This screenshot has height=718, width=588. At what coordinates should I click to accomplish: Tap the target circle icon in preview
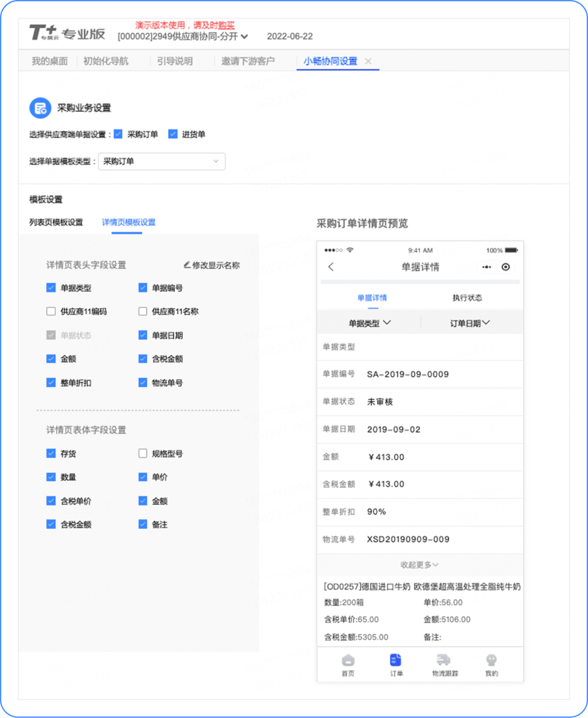(x=506, y=267)
